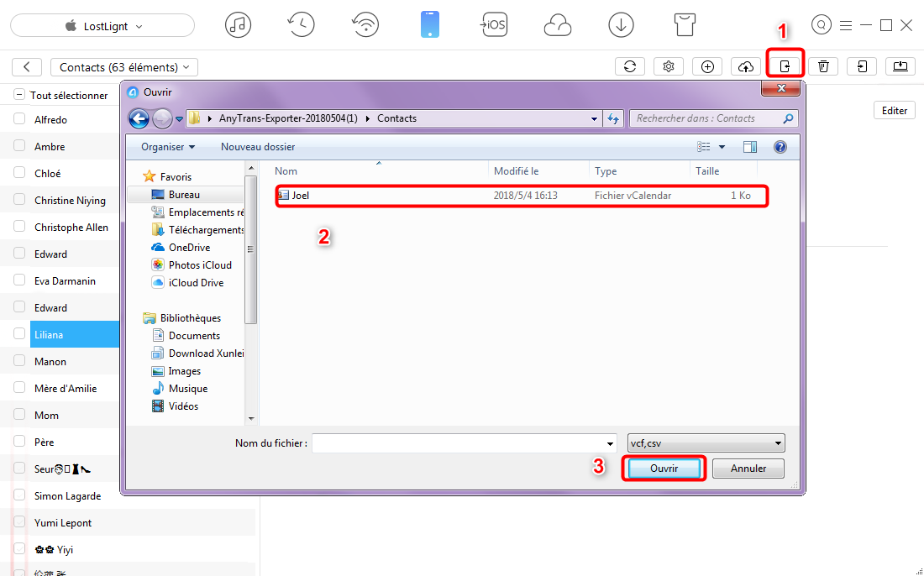
Task: Open AnyTrans settings gear
Action: pos(669,65)
